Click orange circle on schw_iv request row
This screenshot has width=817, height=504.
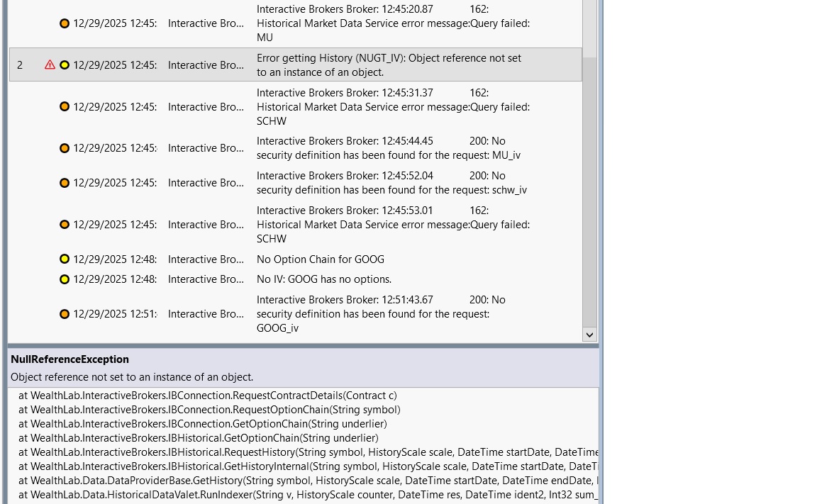65,183
